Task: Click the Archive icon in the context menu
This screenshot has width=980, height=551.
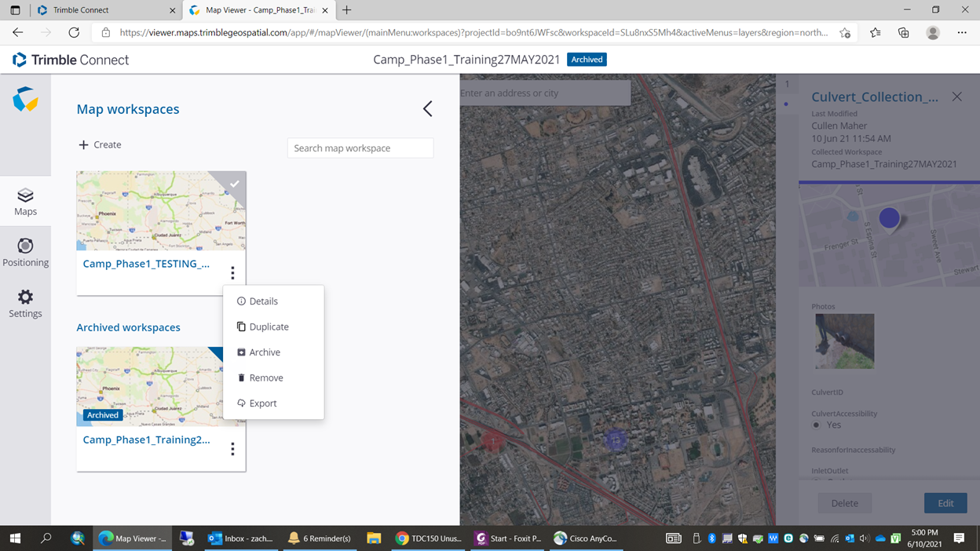Action: [x=240, y=352]
